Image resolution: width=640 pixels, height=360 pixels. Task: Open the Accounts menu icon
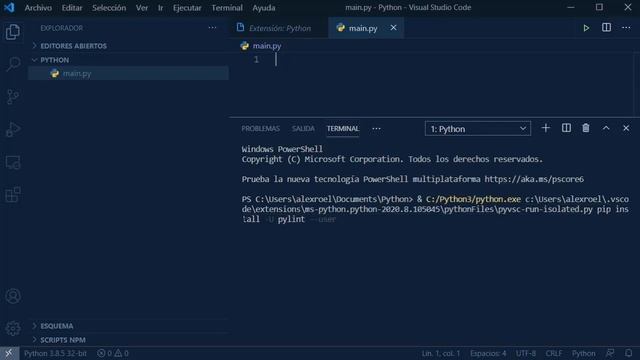click(x=13, y=296)
